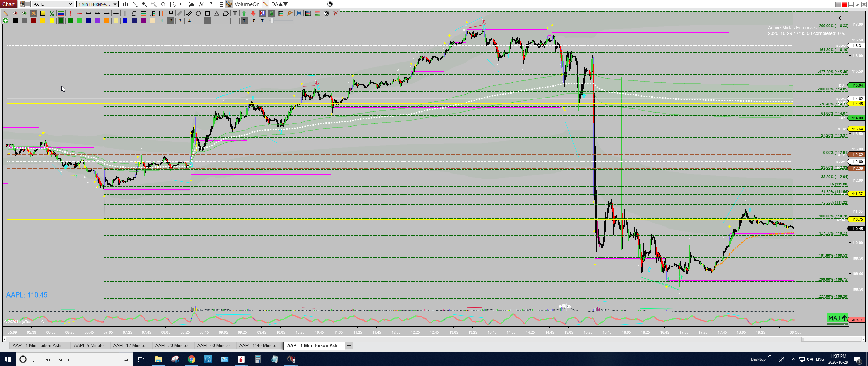Click the MAJ trend indicator button
868x366 pixels.
coord(837,318)
